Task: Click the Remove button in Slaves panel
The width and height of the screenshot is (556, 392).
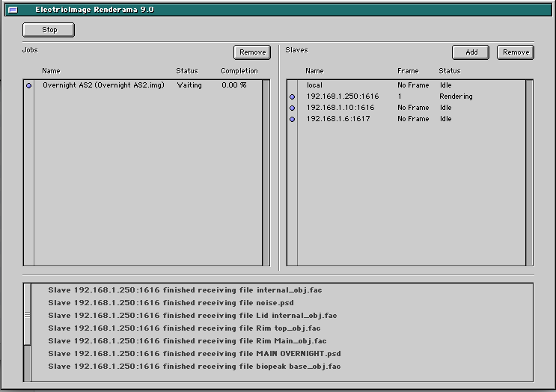Action: coord(516,52)
